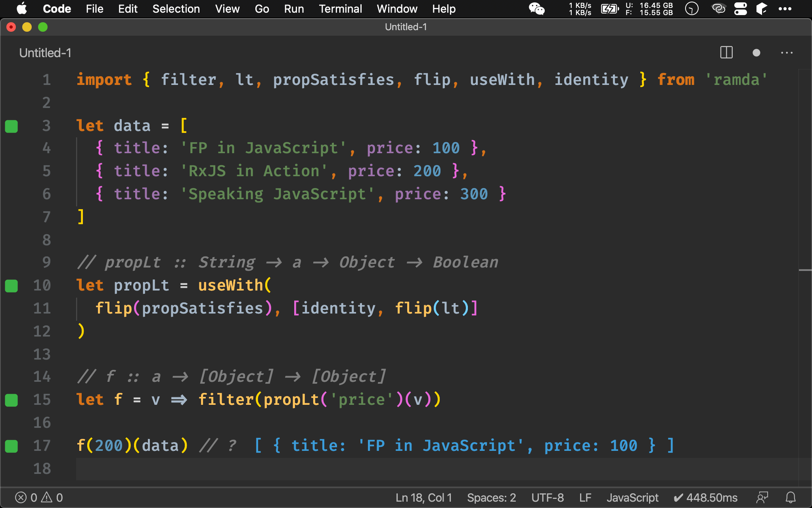Change indentation via Spaces: 2

coord(491,498)
